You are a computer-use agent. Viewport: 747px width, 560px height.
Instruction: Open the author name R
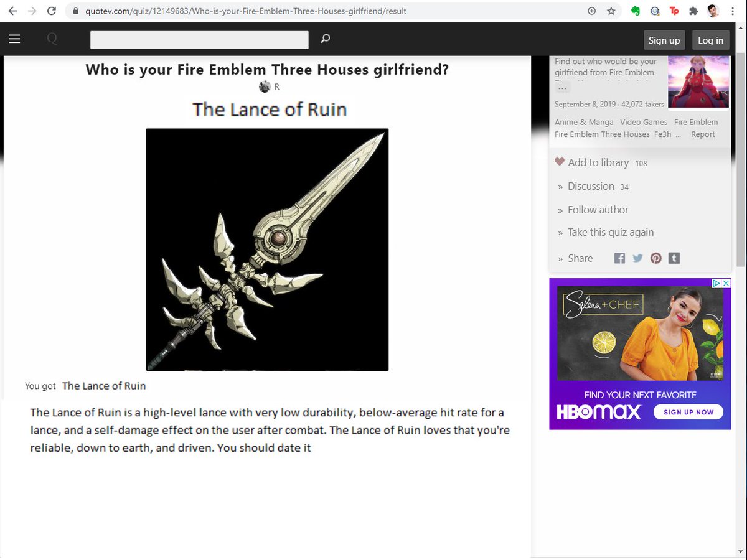pyautogui.click(x=277, y=86)
